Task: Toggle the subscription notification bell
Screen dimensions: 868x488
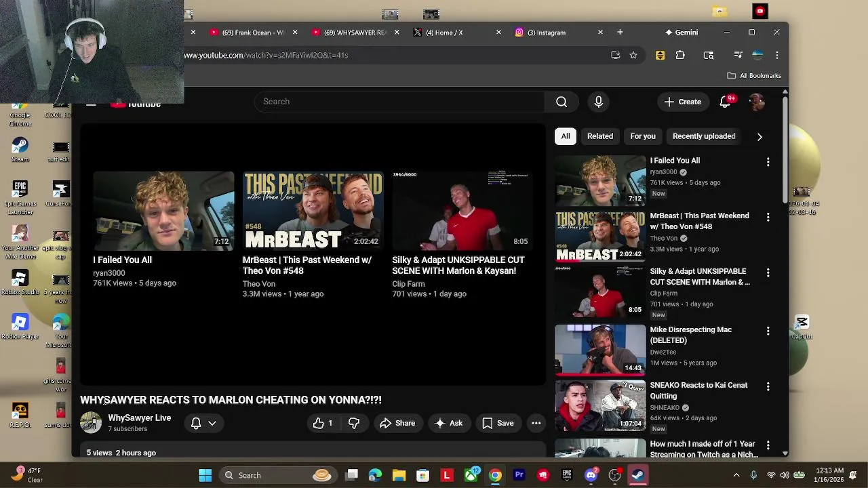Action: point(196,423)
